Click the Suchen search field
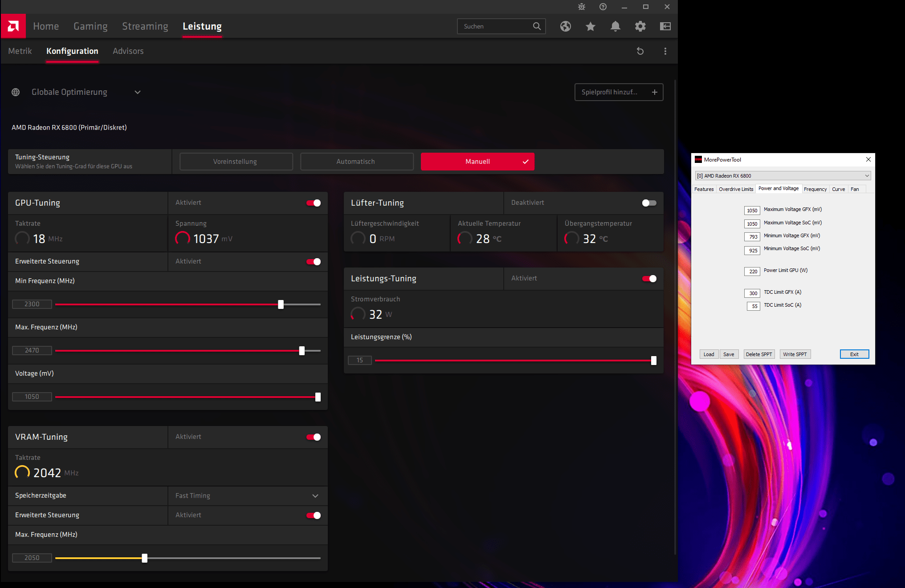The width and height of the screenshot is (905, 588). (501, 26)
